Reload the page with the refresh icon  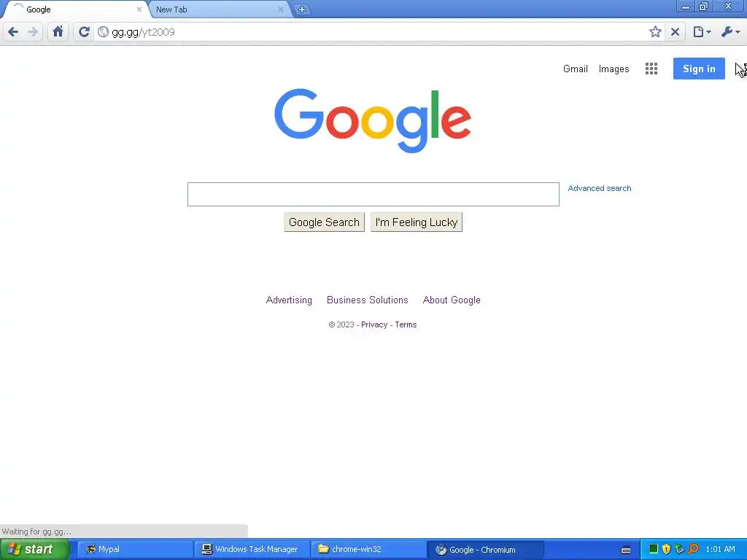(85, 32)
